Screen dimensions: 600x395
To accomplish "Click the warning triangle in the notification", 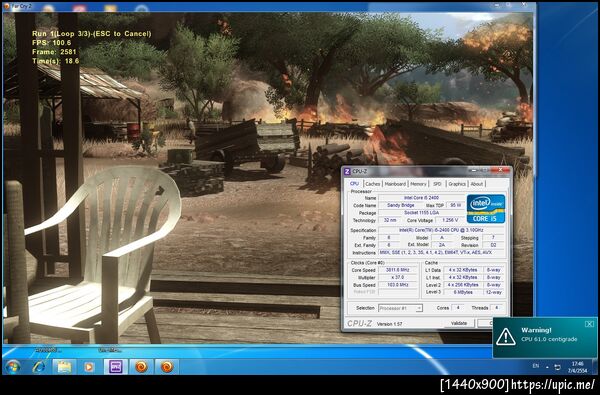I will (505, 337).
